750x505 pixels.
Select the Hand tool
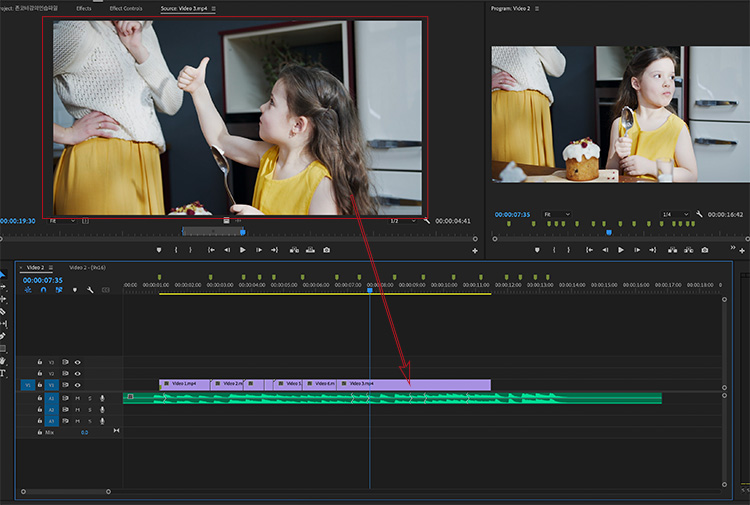pyautogui.click(x=3, y=361)
